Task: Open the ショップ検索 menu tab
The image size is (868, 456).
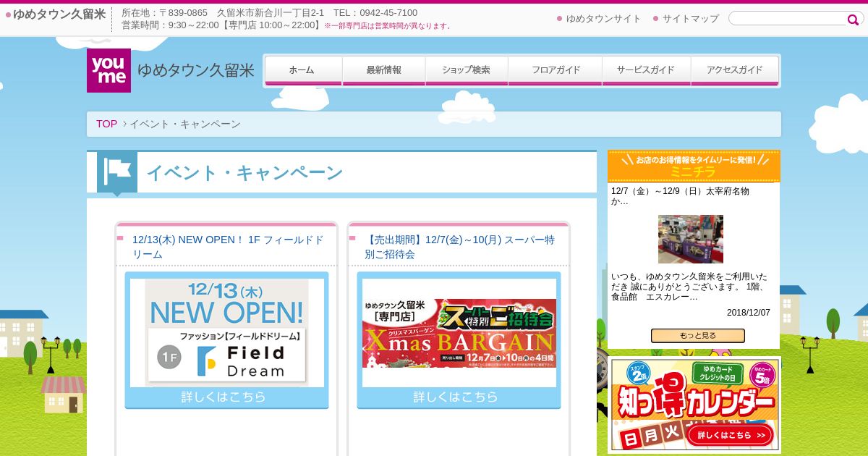Action: (x=467, y=71)
